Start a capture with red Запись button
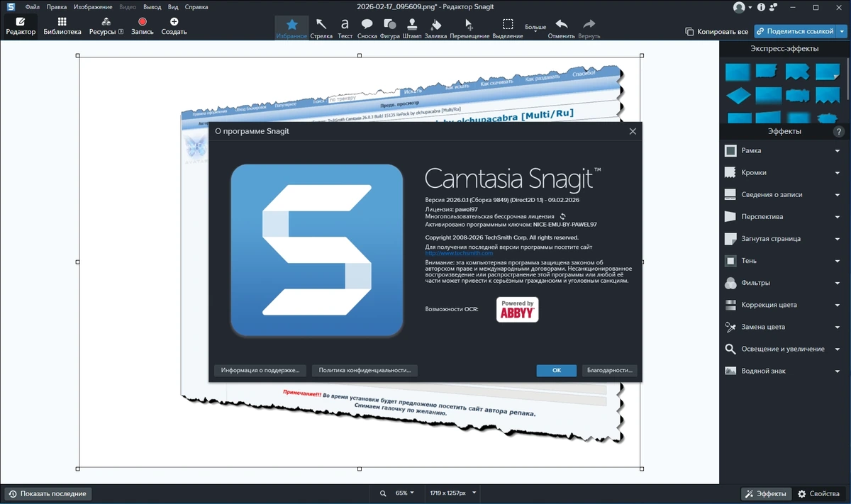The width and height of the screenshot is (851, 504). tap(142, 26)
